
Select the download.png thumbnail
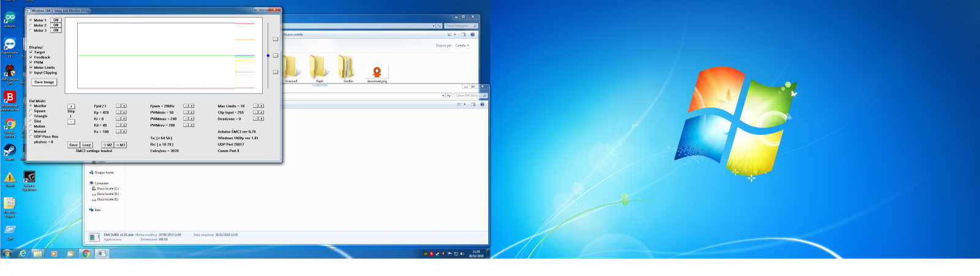(x=377, y=74)
